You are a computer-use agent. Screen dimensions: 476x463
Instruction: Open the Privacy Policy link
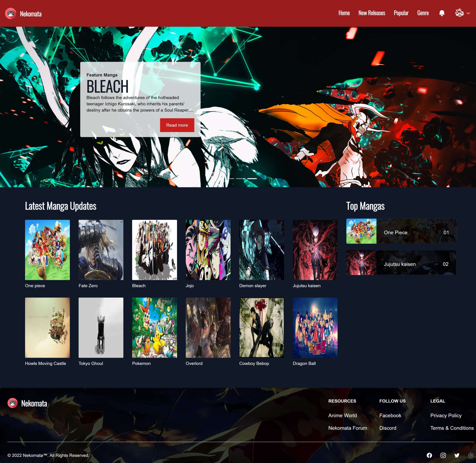coord(446,415)
